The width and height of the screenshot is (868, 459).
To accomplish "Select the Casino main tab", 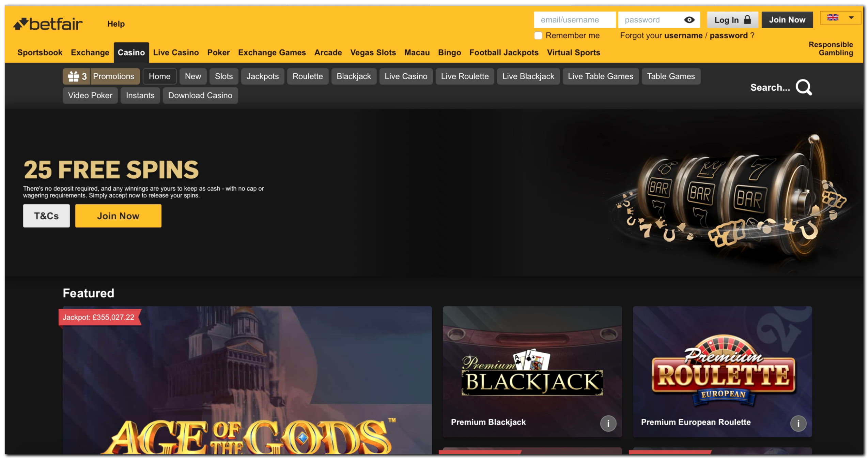I will (x=131, y=53).
